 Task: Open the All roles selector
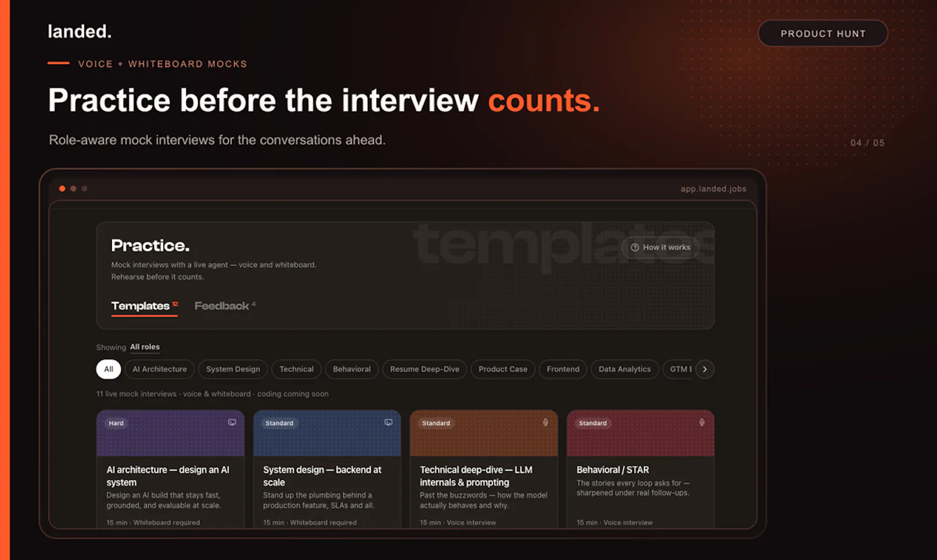coord(145,347)
